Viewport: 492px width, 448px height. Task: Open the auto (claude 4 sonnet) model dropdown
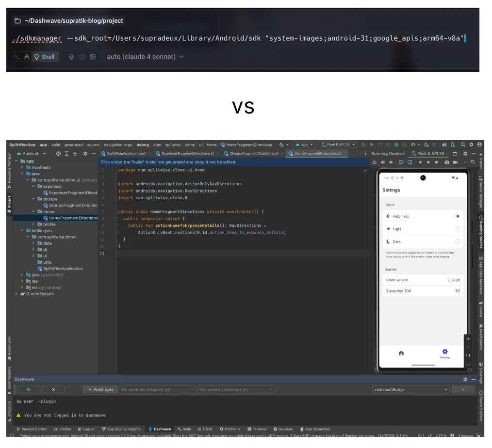pos(145,57)
